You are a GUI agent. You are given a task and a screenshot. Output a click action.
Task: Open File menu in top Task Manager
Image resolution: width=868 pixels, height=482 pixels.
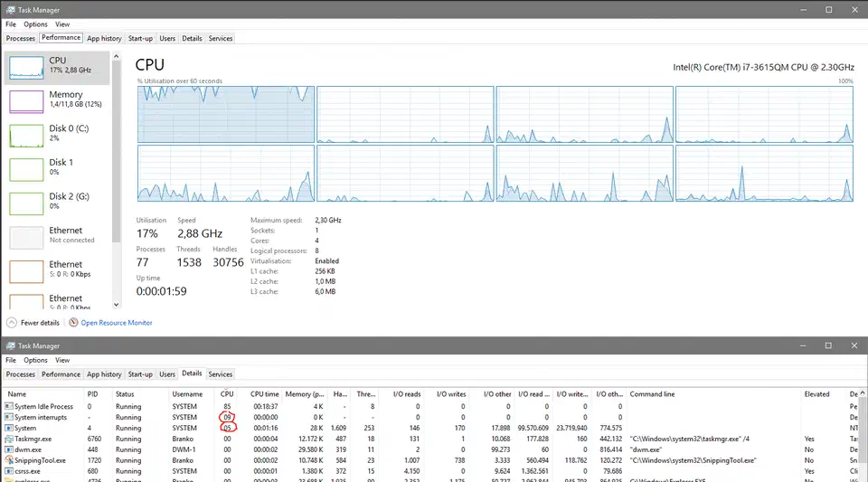(11, 24)
